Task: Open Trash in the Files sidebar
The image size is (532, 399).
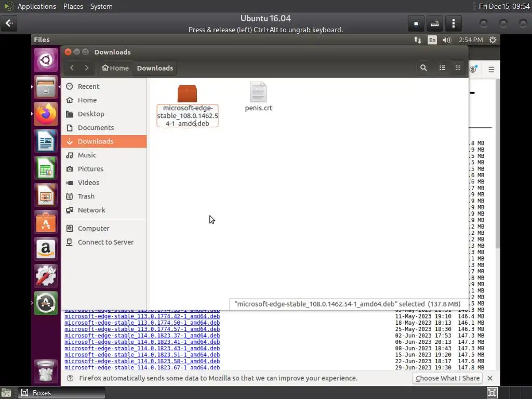Action: click(x=104, y=196)
